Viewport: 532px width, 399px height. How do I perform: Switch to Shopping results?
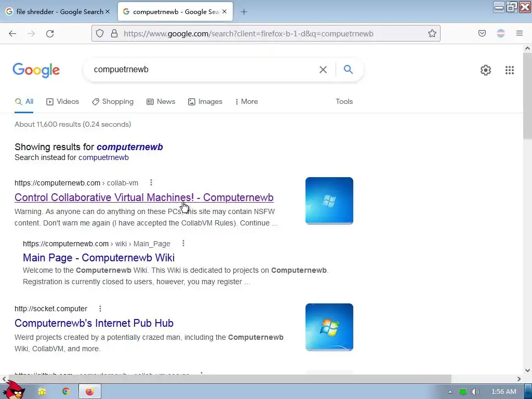[113, 101]
